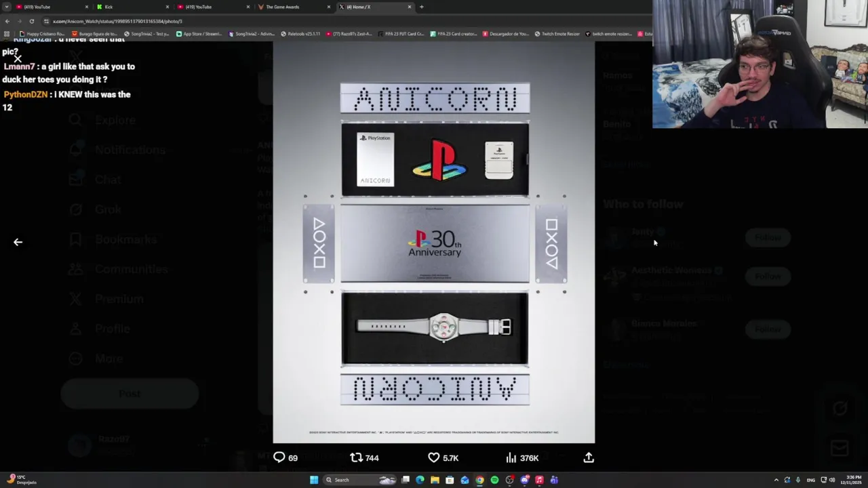Launch Microsoft Edge from taskbar
868x488 pixels.
[420, 480]
